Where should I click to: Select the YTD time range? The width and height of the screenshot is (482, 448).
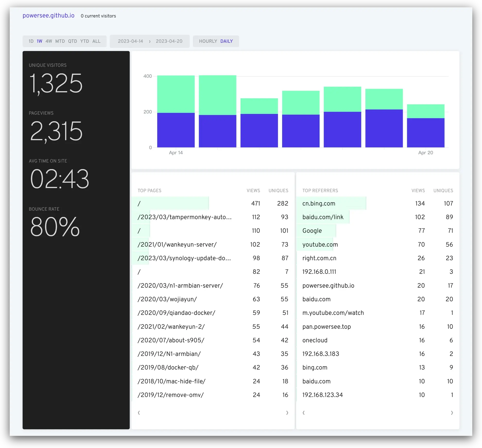tap(85, 41)
